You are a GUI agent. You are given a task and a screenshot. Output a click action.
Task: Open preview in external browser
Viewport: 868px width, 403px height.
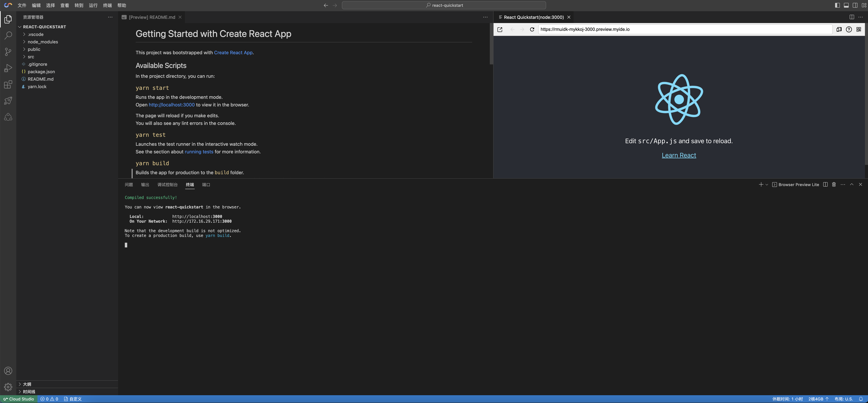[x=500, y=29]
